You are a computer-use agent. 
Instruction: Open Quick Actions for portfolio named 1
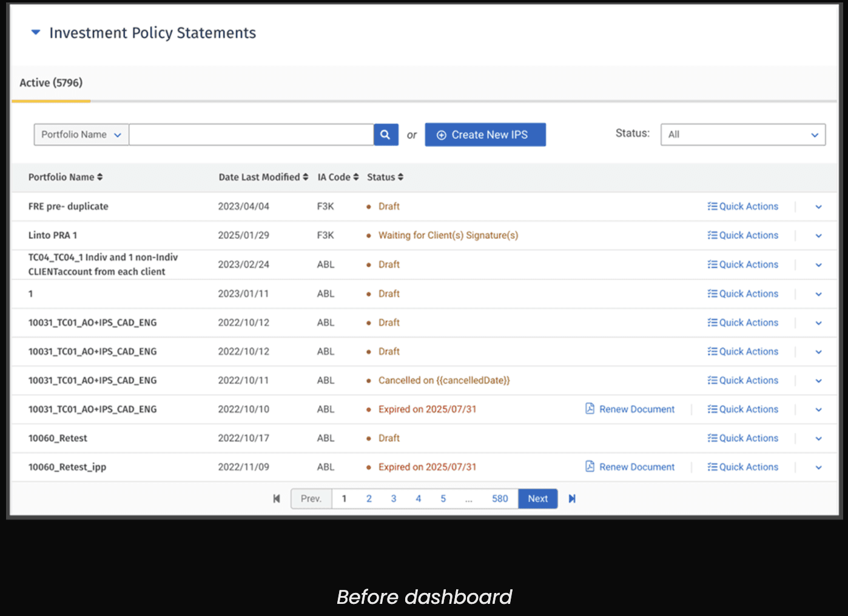point(742,293)
